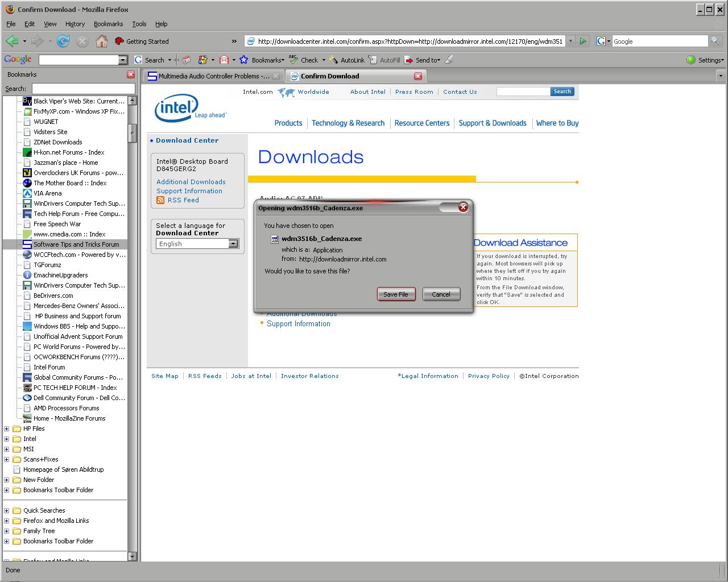This screenshot has width=728, height=582.
Task: Click Cancel in the download dialog
Action: [441, 294]
